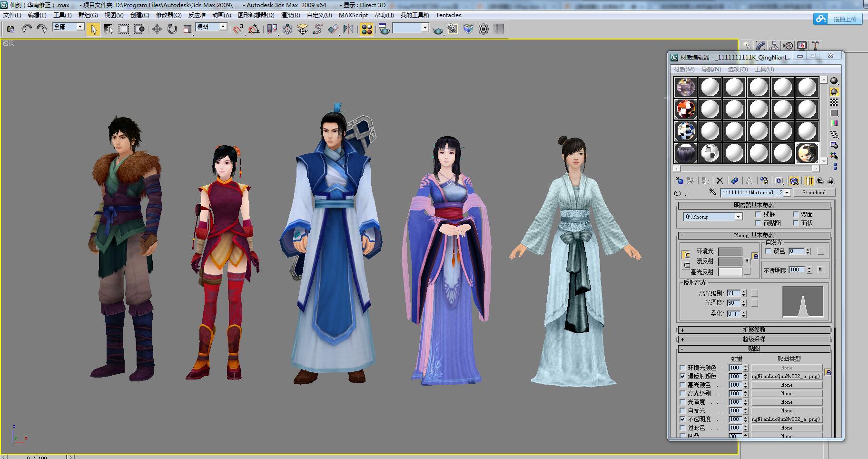This screenshot has height=459, width=868.
Task: Activate the Select and Scale tool
Action: (x=187, y=29)
